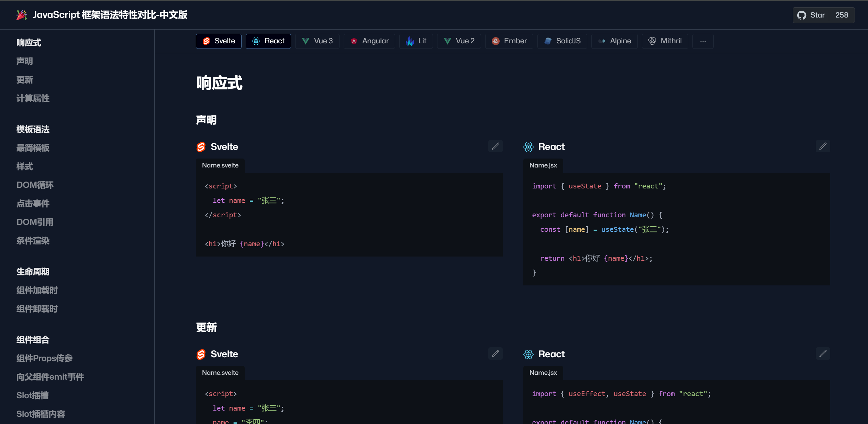This screenshot has width=868, height=424.
Task: Go to 声明 in sidebar
Action: click(x=25, y=61)
